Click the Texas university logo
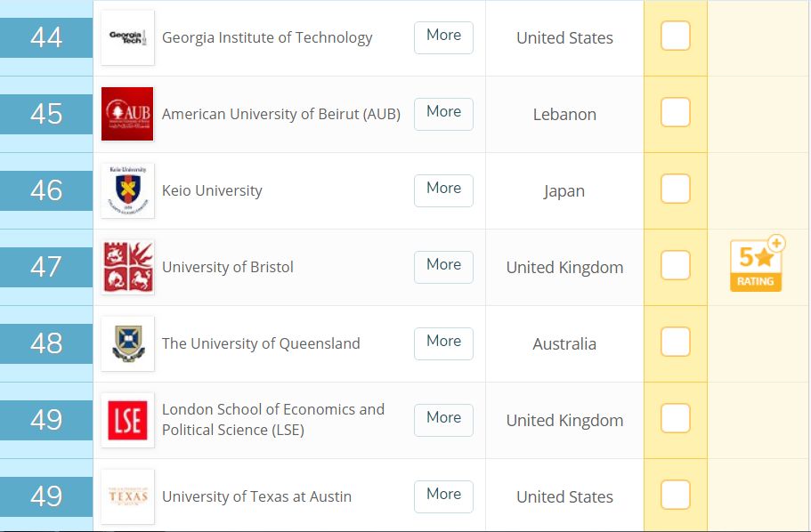Image resolution: width=811 pixels, height=532 pixels. pos(128,496)
